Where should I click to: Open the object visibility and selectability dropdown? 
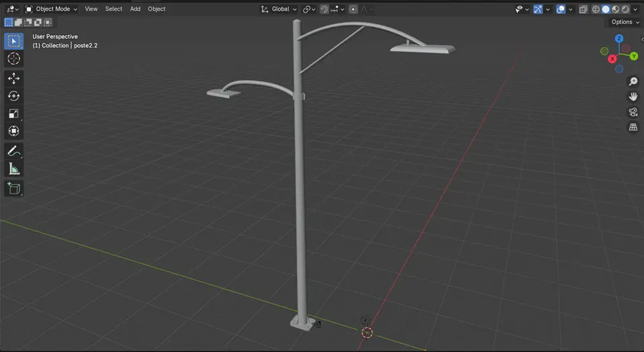pyautogui.click(x=522, y=9)
